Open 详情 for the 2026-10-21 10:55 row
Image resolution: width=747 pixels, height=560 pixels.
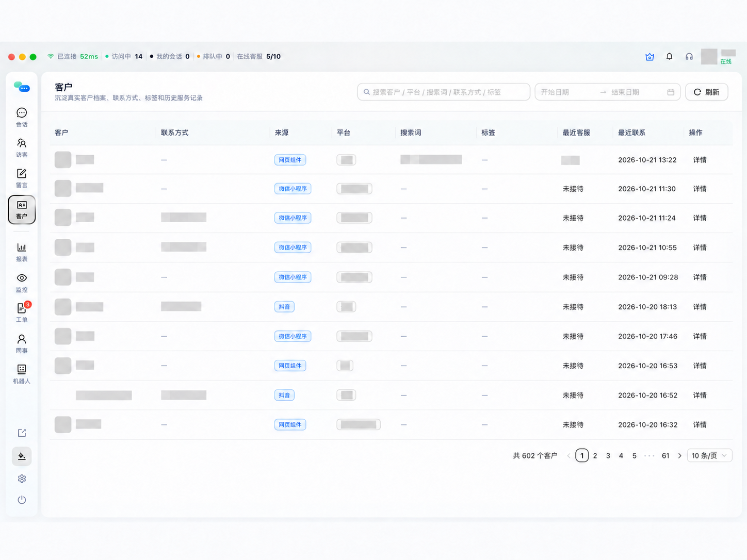(x=700, y=248)
